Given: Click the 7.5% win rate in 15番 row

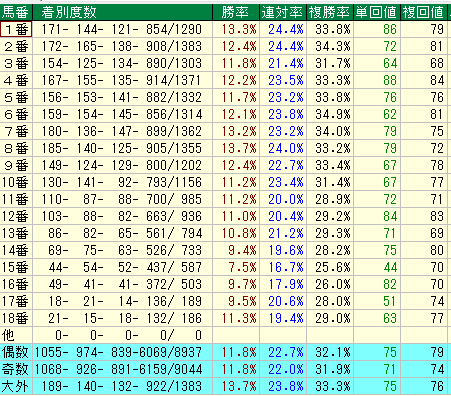Looking at the screenshot, I should pyautogui.click(x=236, y=267).
